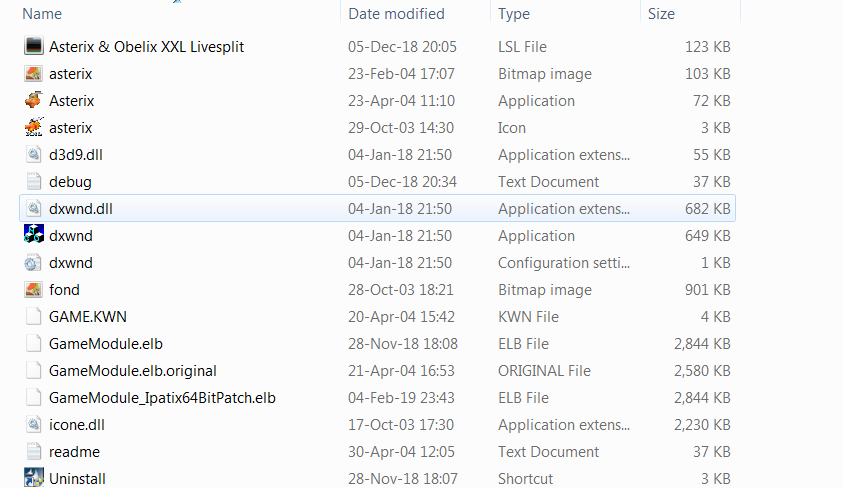Select the file name fond
This screenshot has height=488, width=842.
64,290
